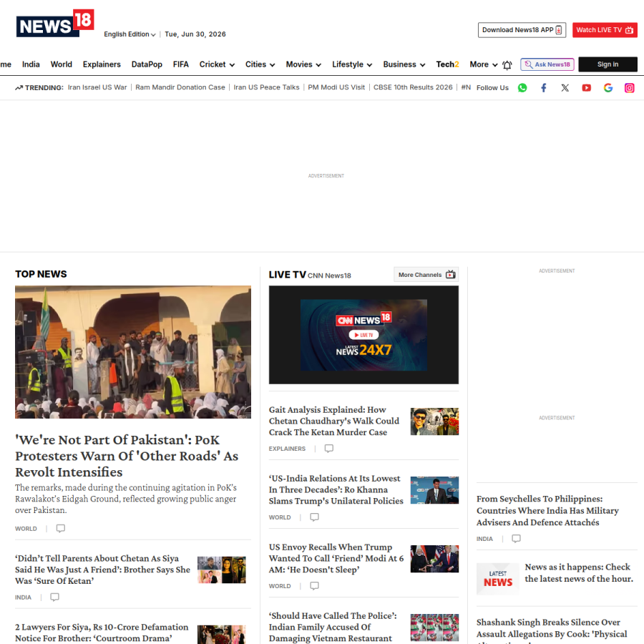Open the Facebook follow icon
The image size is (644, 644).
[x=544, y=87]
